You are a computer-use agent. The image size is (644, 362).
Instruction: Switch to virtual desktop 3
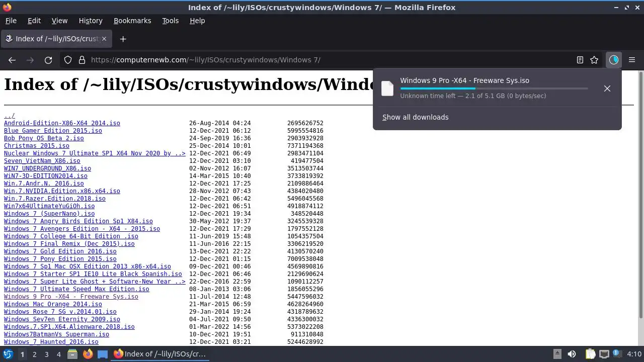(46, 354)
